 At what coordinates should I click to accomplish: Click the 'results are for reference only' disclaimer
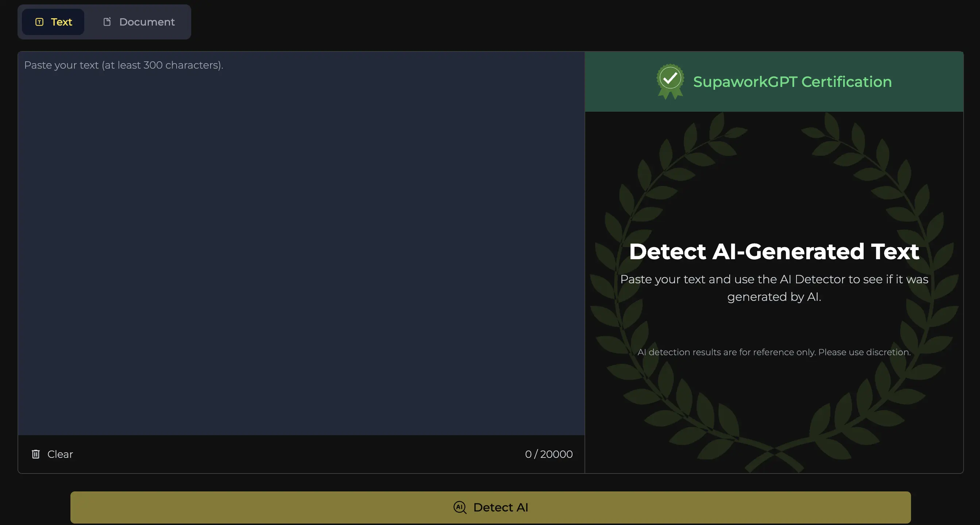click(774, 352)
